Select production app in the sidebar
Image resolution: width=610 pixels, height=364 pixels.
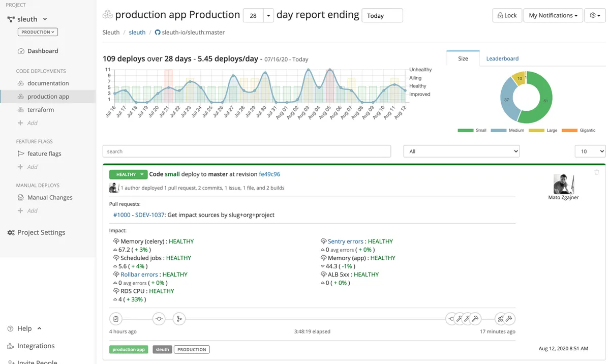click(x=48, y=97)
